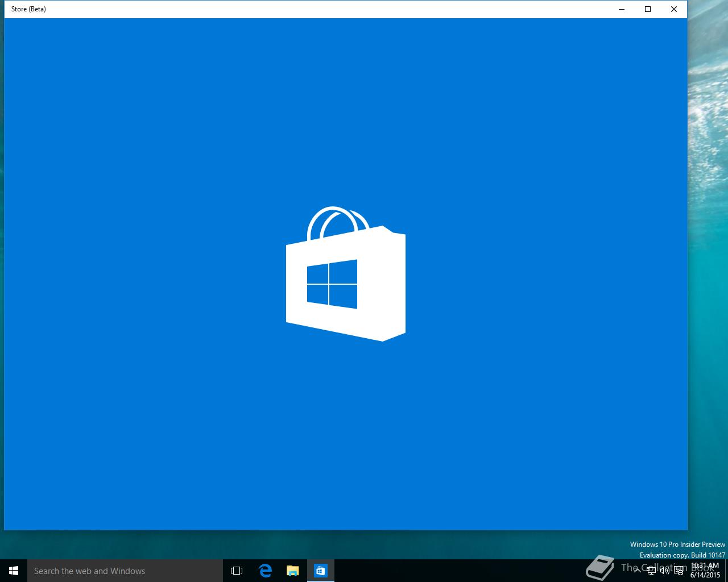Minimize the Store (Beta) window
The width and height of the screenshot is (728, 582).
coord(622,9)
